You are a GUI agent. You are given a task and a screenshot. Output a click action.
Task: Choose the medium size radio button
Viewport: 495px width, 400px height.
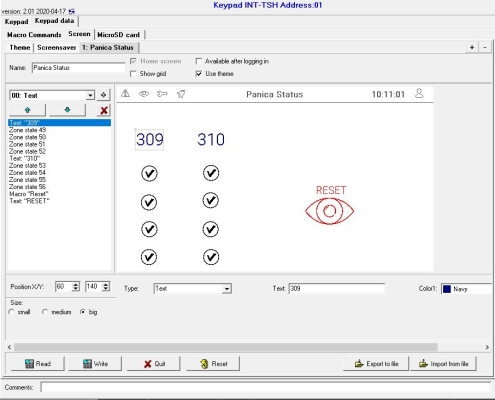coord(45,312)
